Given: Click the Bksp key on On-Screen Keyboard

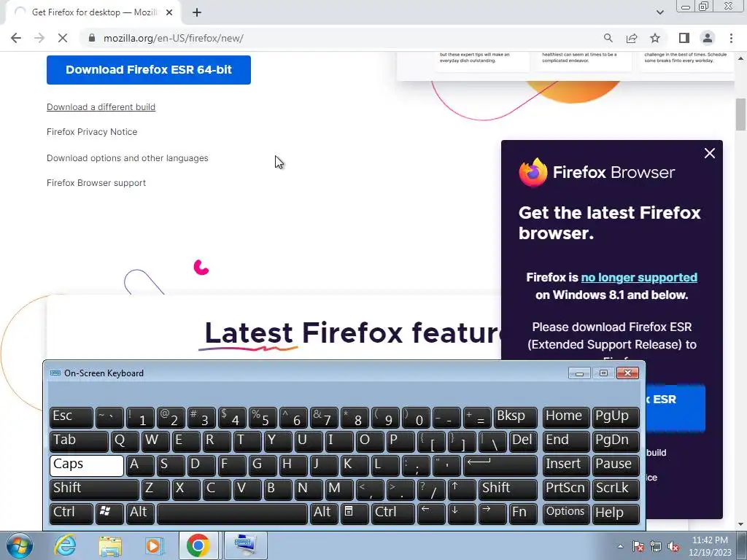Looking at the screenshot, I should [x=516, y=417].
